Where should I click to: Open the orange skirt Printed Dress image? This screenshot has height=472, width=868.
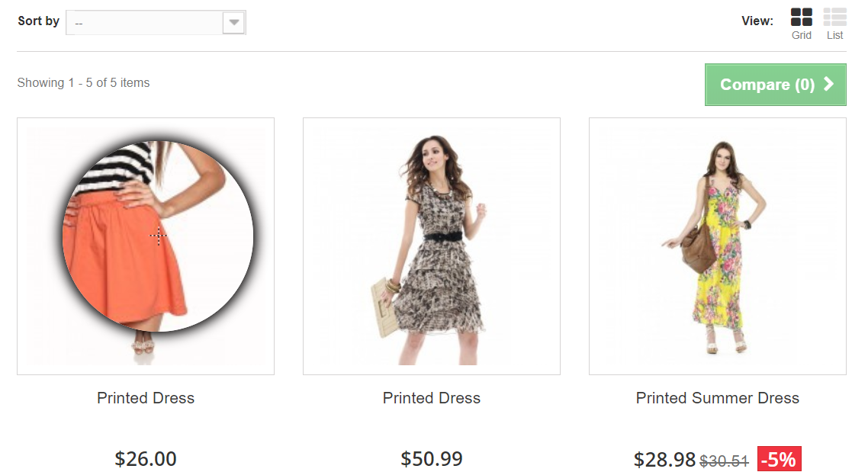(x=146, y=246)
